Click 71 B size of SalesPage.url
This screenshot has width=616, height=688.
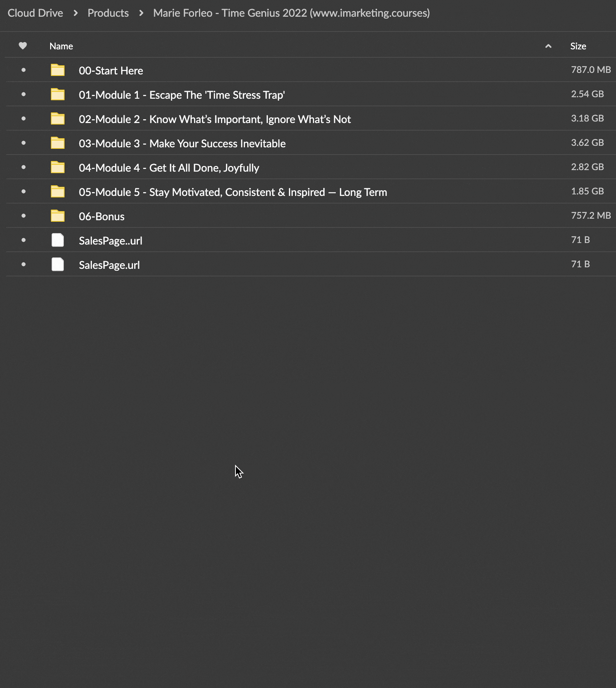[580, 264]
